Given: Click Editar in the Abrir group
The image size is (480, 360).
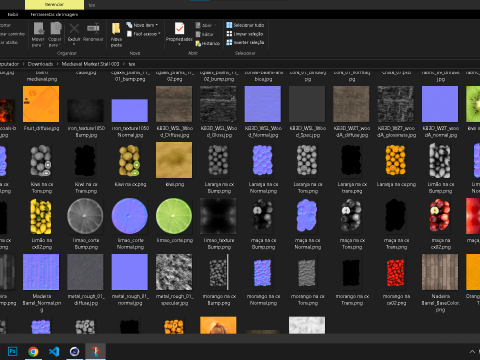Looking at the screenshot, I should (204, 34).
